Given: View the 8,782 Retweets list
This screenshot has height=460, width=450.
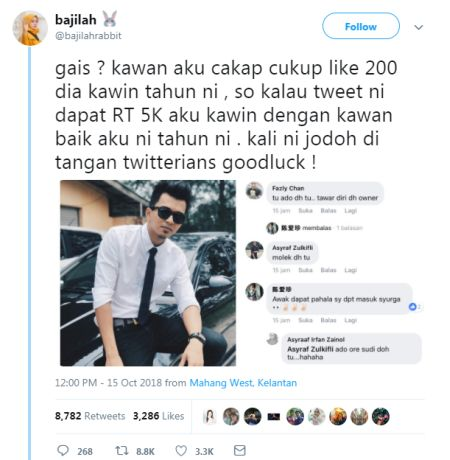Looking at the screenshot, I should [x=90, y=416].
